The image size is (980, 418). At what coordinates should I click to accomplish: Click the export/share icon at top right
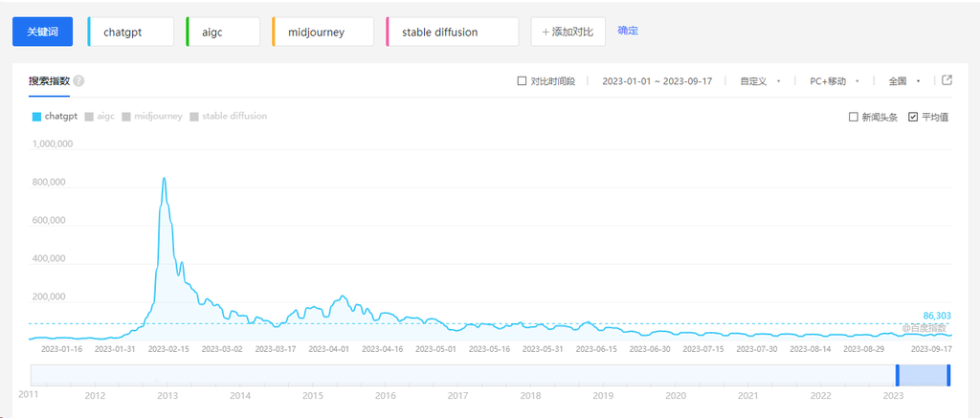click(x=947, y=80)
